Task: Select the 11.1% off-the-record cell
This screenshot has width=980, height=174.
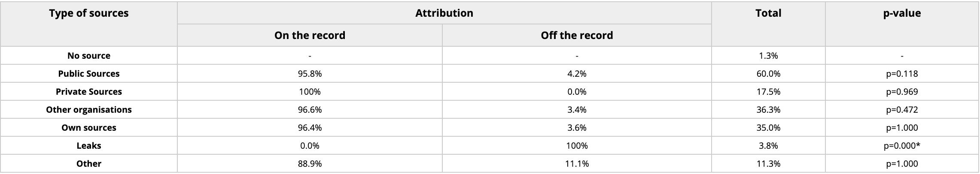Action: point(577,164)
